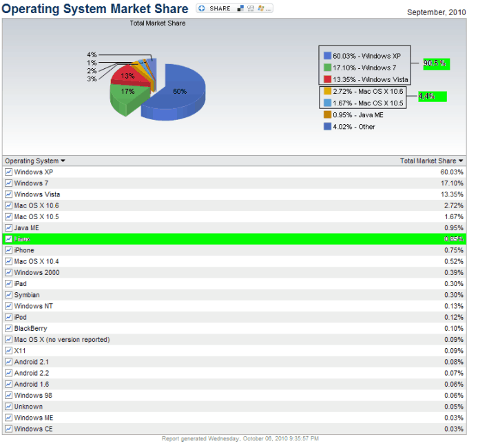The width and height of the screenshot is (478, 448).
Task: Click the plus icon in share widget
Action: [x=202, y=8]
